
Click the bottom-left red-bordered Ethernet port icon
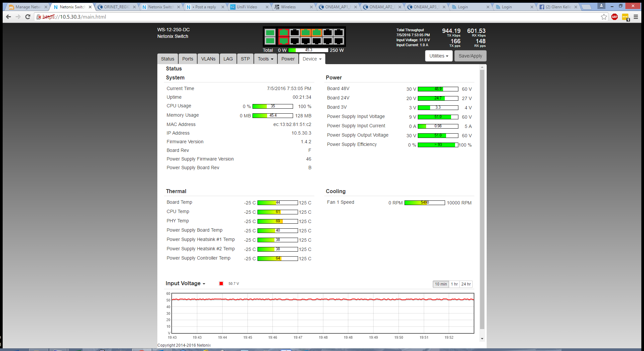283,41
